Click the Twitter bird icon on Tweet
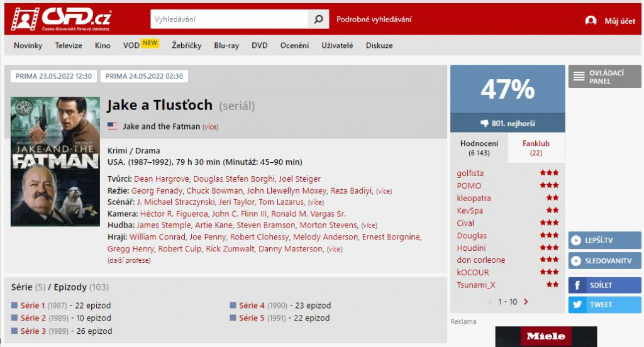Viewport: 644px width, 347px height. [x=577, y=305]
